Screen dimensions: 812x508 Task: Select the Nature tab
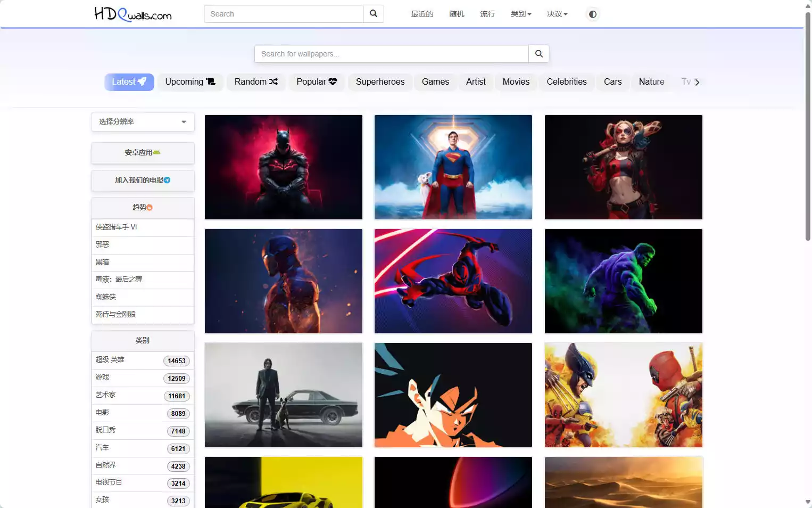click(x=651, y=82)
